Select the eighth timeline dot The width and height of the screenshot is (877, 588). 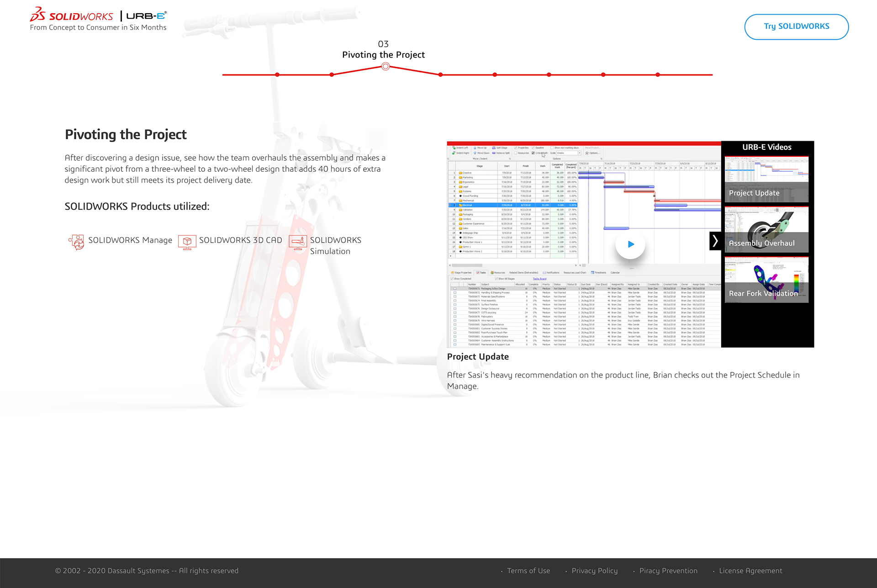(658, 74)
